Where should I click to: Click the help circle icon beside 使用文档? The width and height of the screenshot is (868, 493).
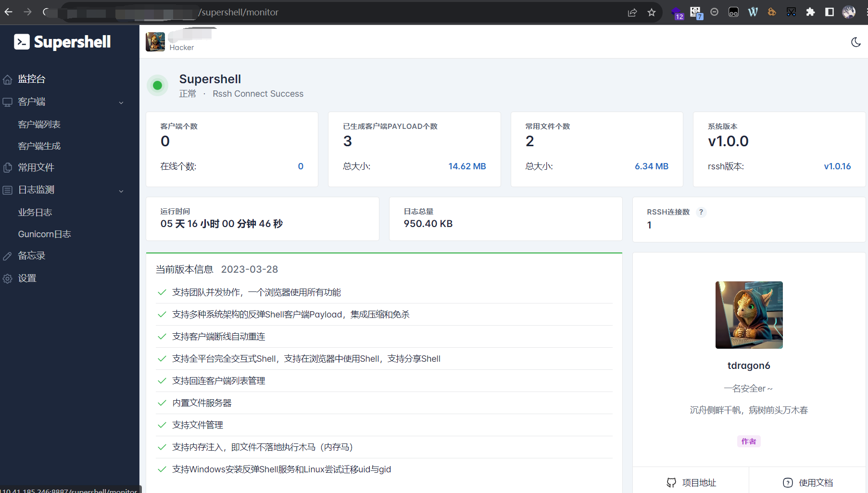pyautogui.click(x=788, y=482)
